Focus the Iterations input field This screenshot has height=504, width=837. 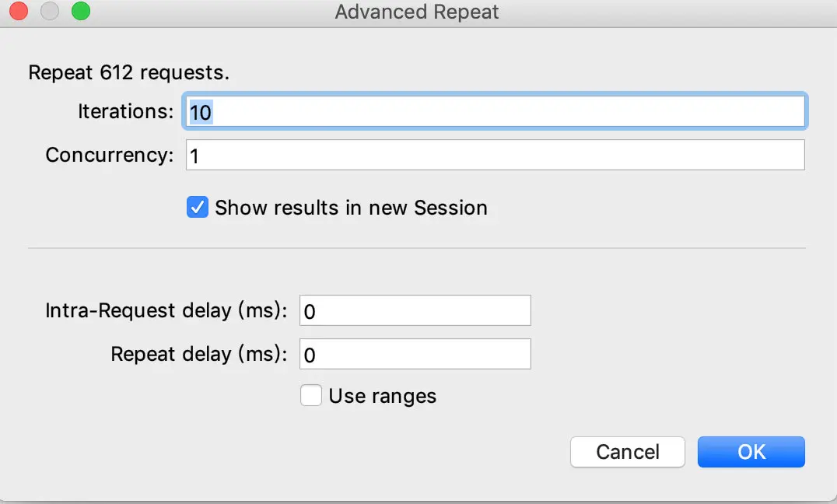[495, 111]
